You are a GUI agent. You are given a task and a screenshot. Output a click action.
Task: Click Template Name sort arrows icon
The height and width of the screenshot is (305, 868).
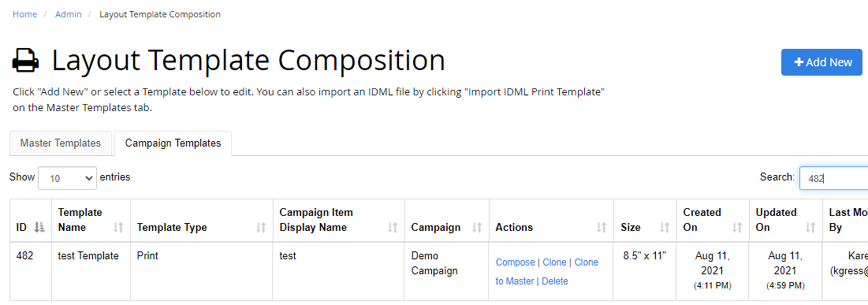coord(118,227)
